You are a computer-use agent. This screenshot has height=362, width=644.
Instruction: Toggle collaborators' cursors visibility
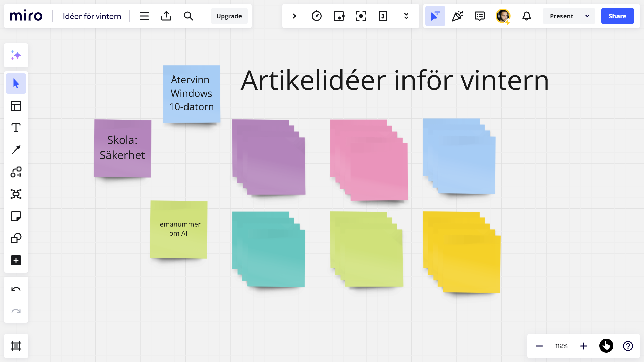(x=435, y=16)
